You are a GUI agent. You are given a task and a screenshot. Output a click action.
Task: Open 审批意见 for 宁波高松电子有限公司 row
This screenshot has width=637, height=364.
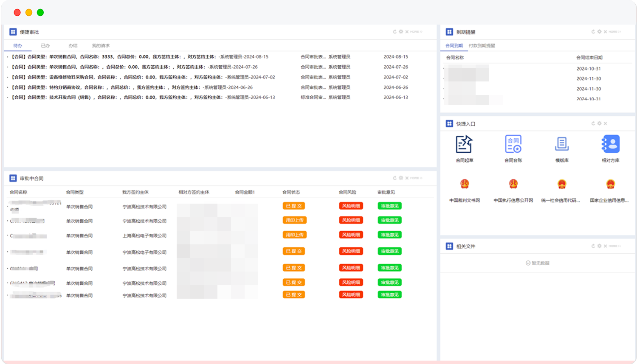(x=389, y=251)
